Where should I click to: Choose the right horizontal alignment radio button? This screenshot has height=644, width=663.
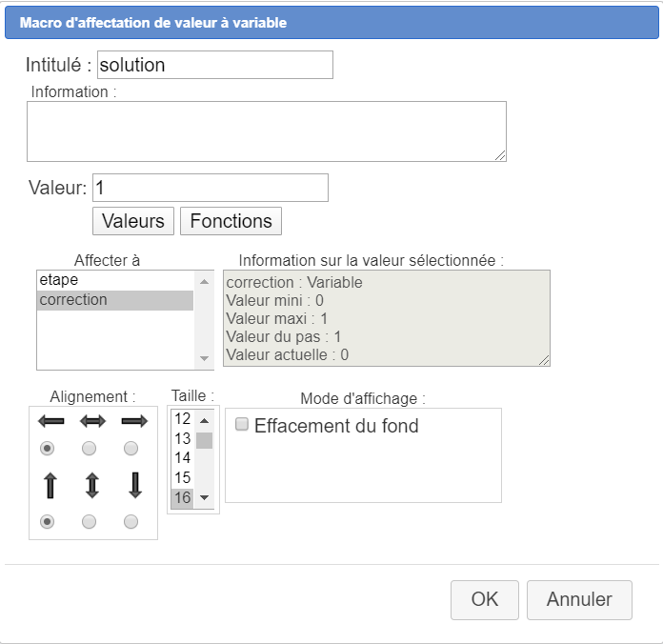click(x=131, y=448)
